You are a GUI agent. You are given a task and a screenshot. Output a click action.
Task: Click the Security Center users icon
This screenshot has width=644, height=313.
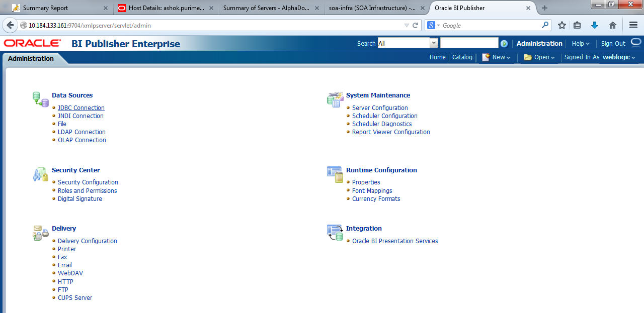pyautogui.click(x=41, y=174)
